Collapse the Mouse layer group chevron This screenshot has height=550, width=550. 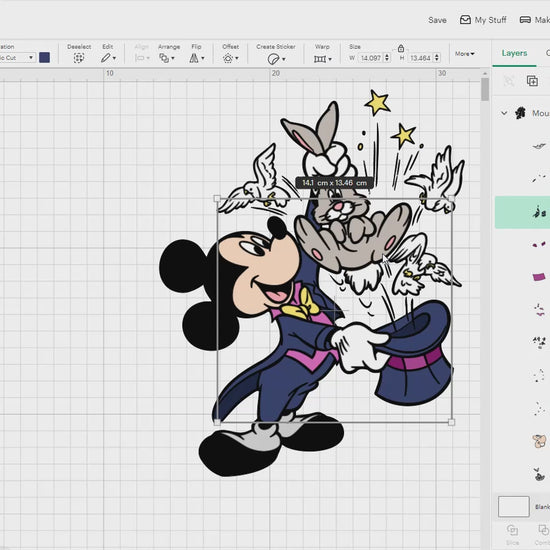click(504, 113)
